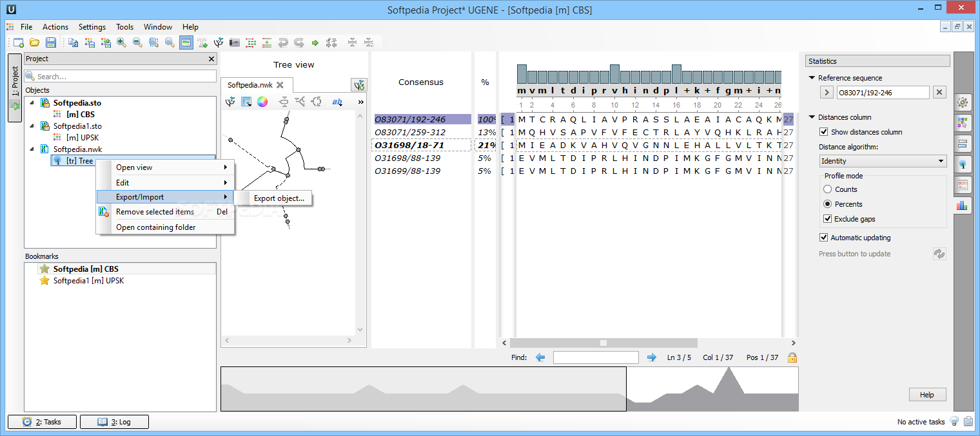980x436 pixels.
Task: Select the Softpedia1 [m] UPSK bookmark
Action: point(88,281)
